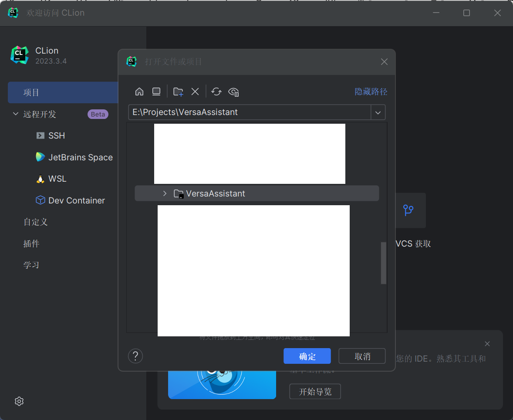This screenshot has height=420, width=513.
Task: Open JetBrains Space in sidebar
Action: (x=81, y=157)
